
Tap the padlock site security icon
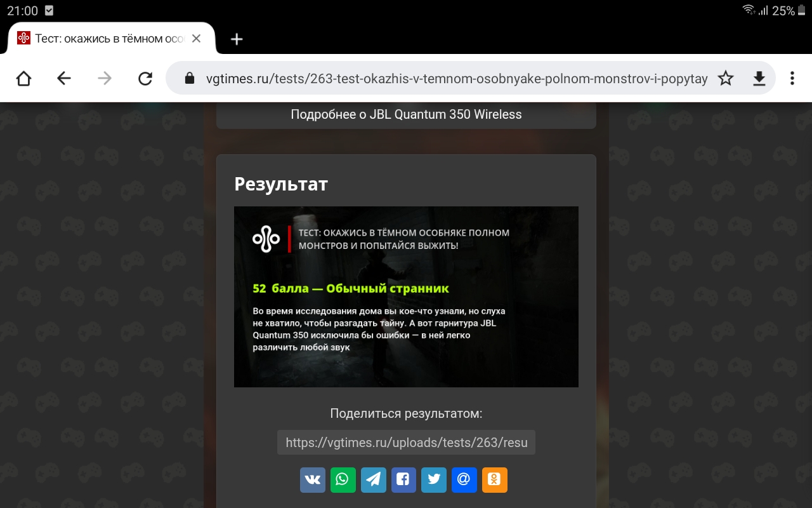click(x=188, y=78)
